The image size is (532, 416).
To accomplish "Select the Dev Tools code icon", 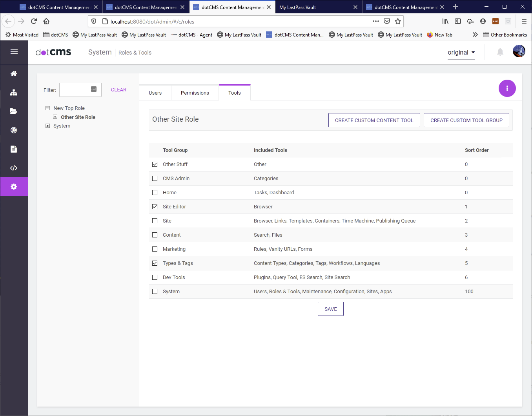I will click(14, 168).
